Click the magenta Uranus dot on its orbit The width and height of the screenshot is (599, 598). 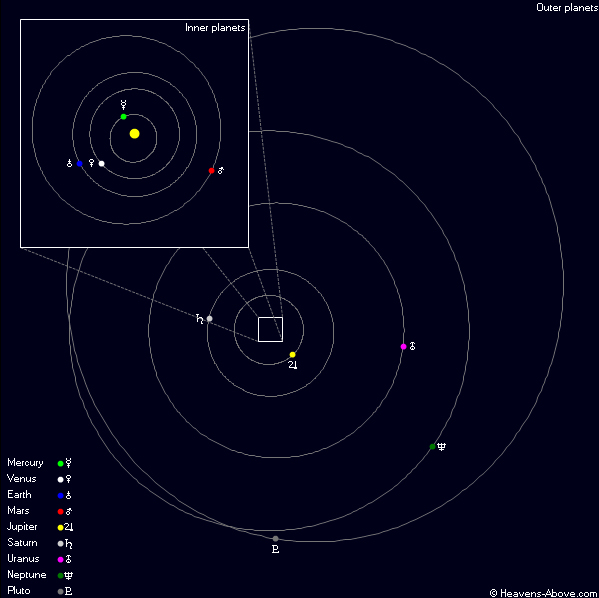coord(403,347)
